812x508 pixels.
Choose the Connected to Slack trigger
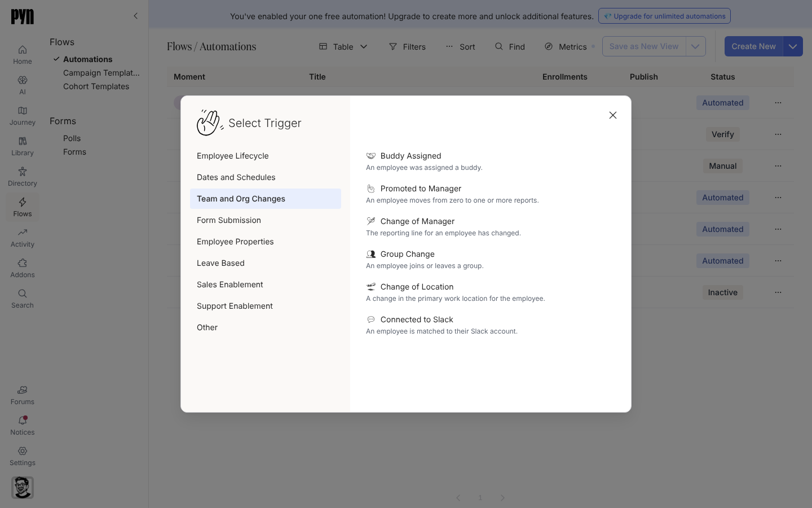[x=442, y=325]
